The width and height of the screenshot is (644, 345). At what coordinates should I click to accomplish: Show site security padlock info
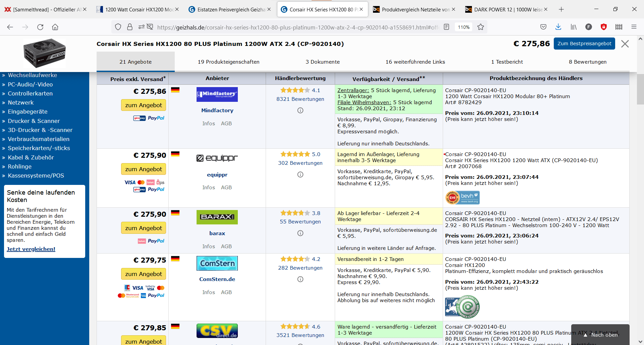tap(130, 27)
